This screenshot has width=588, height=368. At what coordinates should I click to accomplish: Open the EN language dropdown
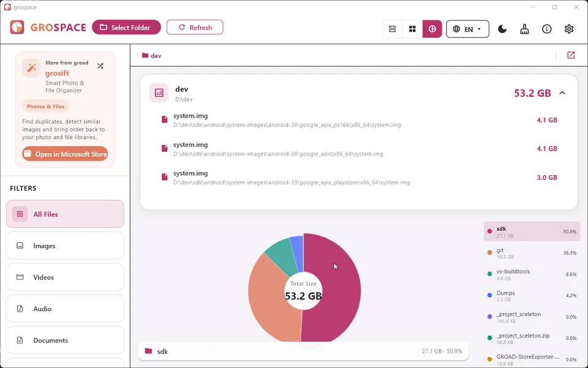(x=467, y=29)
